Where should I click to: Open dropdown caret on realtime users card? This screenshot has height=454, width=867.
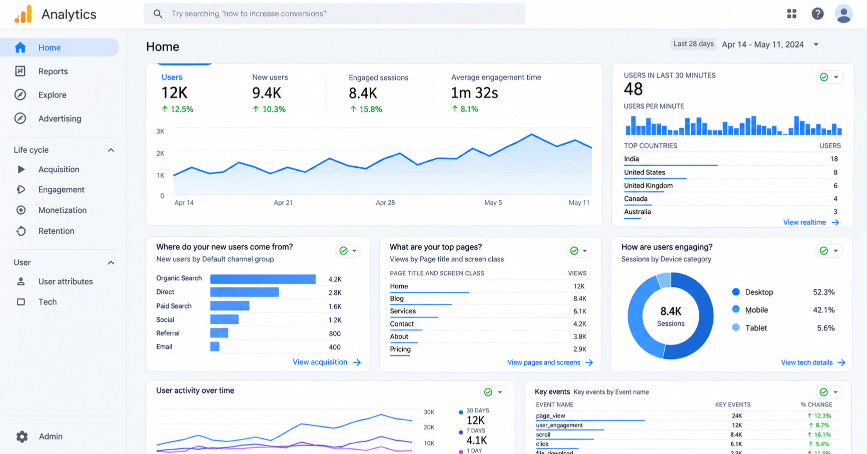click(x=836, y=77)
